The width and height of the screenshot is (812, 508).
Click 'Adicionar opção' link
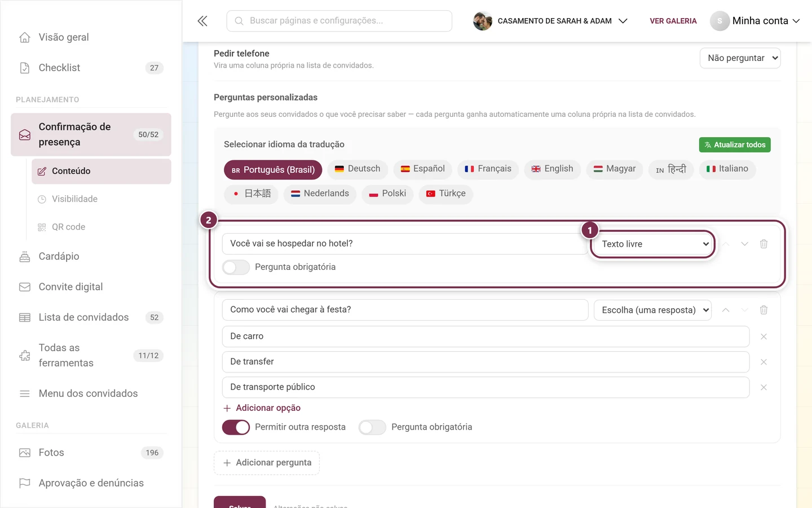(x=262, y=408)
